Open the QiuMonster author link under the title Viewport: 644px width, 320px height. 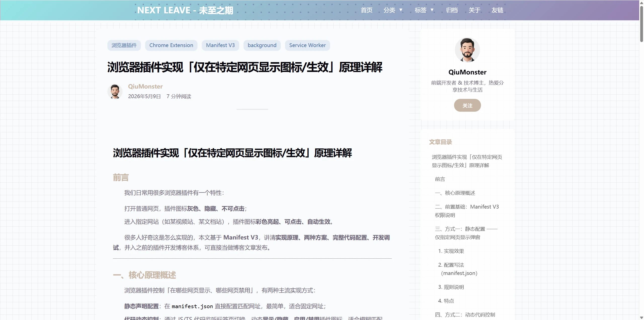[145, 87]
